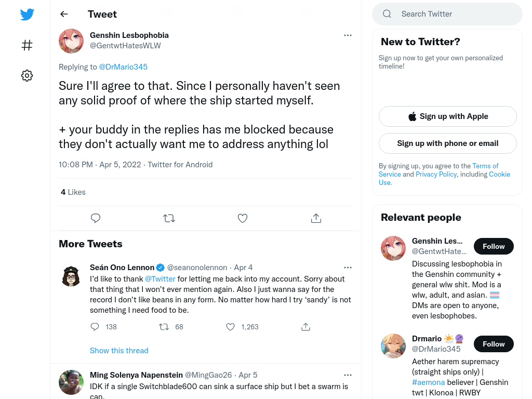Reply to the main tweet

tap(96, 218)
